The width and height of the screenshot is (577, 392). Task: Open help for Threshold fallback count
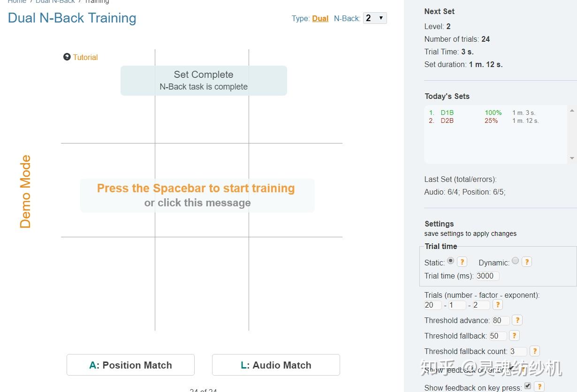point(534,351)
